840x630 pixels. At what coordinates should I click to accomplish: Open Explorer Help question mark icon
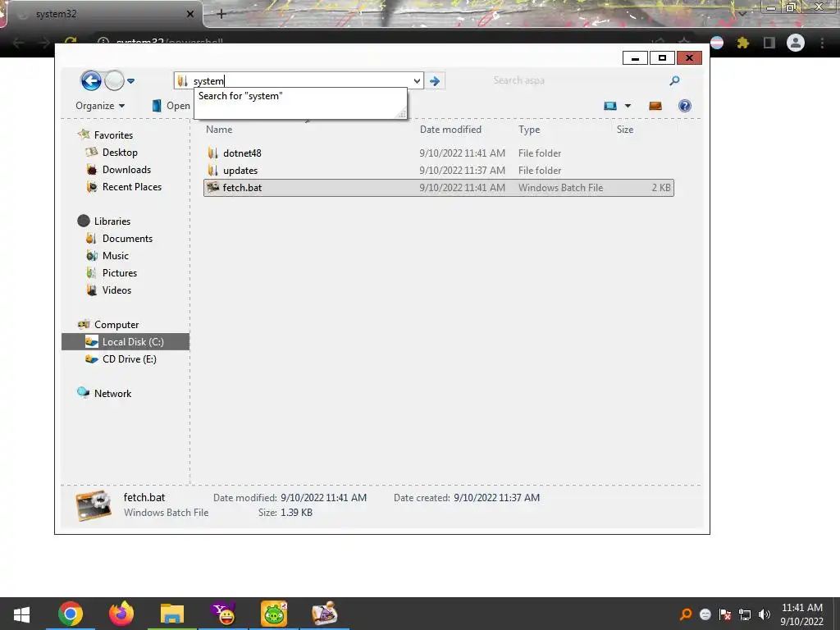click(x=685, y=106)
